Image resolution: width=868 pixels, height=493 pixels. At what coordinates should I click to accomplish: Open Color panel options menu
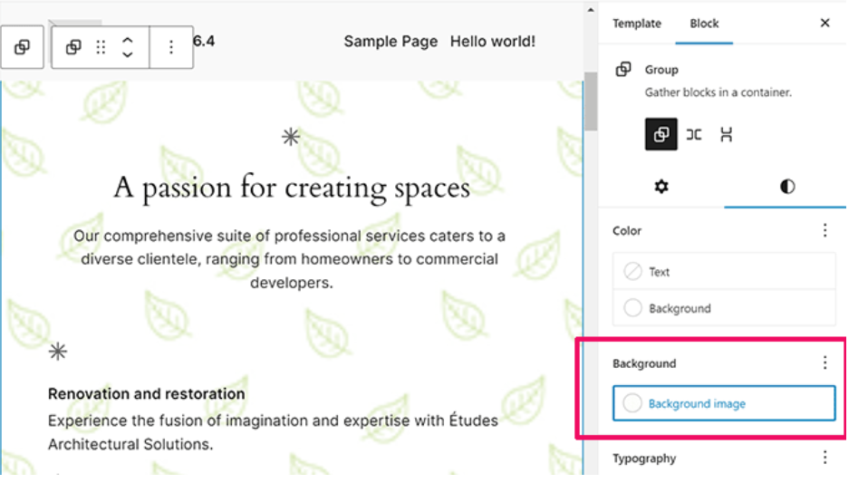pyautogui.click(x=825, y=230)
